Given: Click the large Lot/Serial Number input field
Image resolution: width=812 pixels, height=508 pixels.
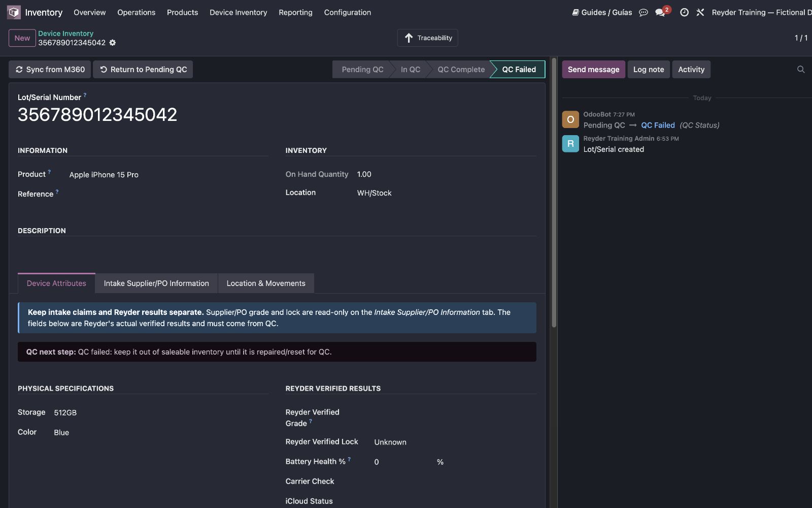Looking at the screenshot, I should pos(277,115).
